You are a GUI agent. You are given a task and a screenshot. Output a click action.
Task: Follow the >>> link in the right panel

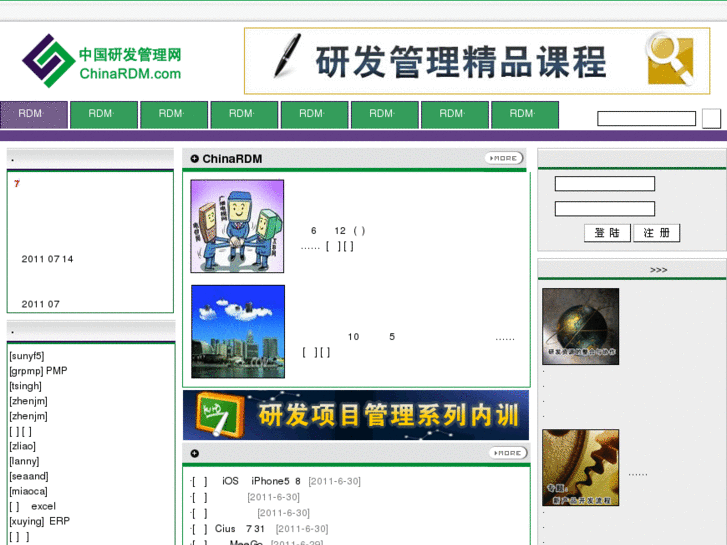(x=658, y=270)
